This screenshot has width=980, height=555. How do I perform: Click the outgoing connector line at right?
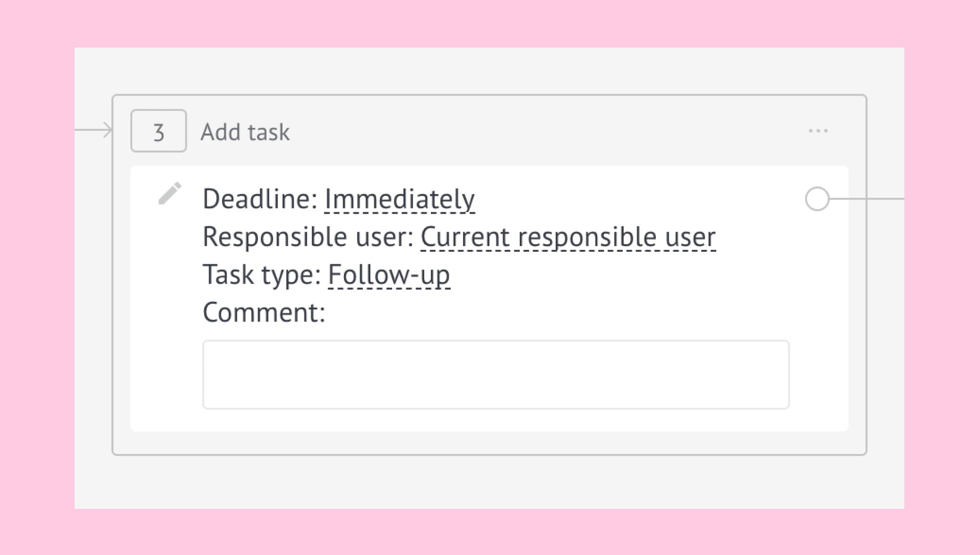[867, 198]
